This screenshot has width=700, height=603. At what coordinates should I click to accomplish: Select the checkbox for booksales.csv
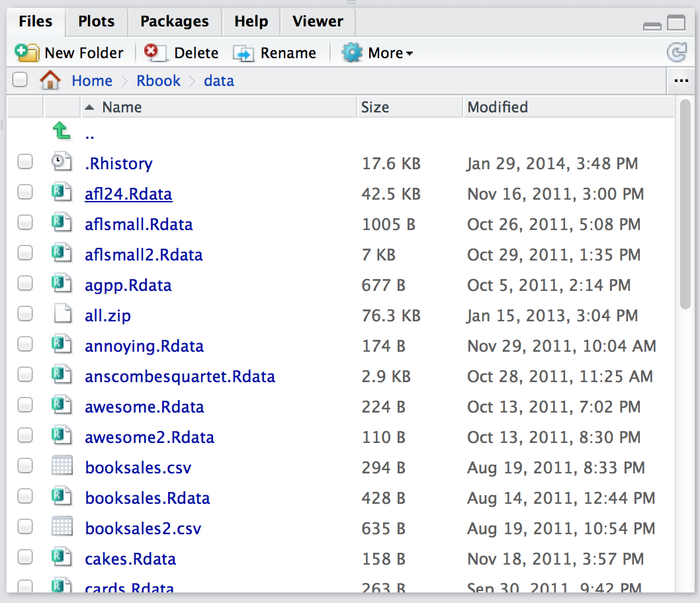(24, 465)
